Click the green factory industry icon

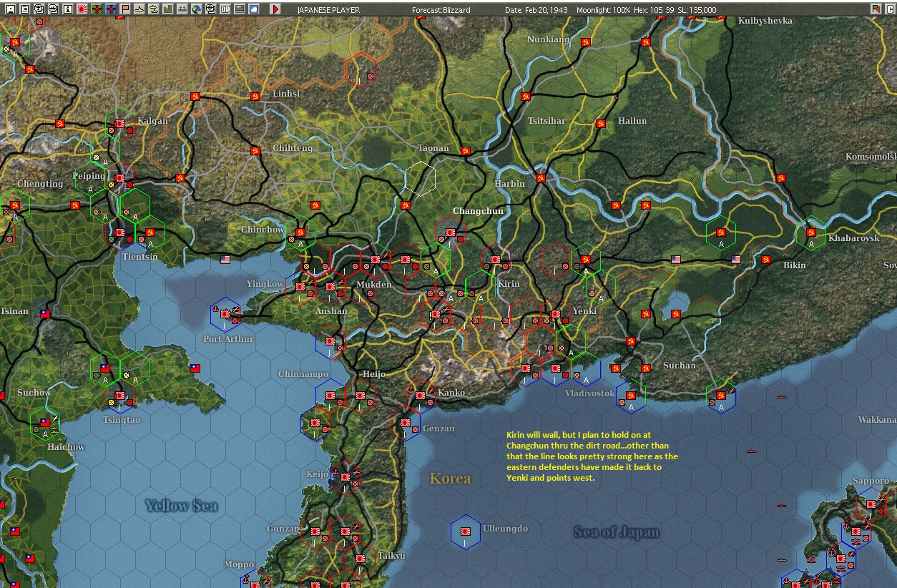click(167, 9)
